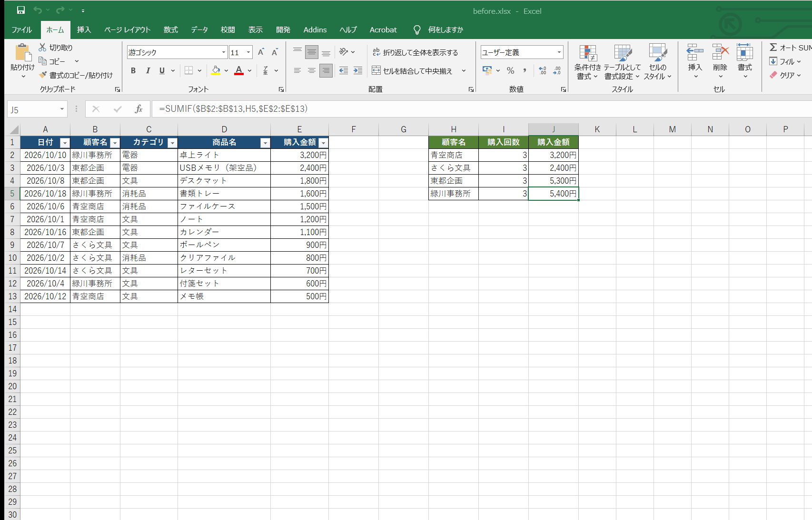Click the Decrease Indent icon
The width and height of the screenshot is (812, 520).
pyautogui.click(x=343, y=70)
